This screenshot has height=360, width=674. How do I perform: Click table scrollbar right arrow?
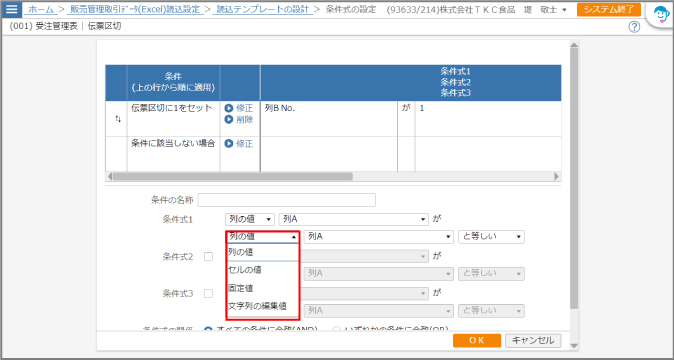(x=557, y=177)
